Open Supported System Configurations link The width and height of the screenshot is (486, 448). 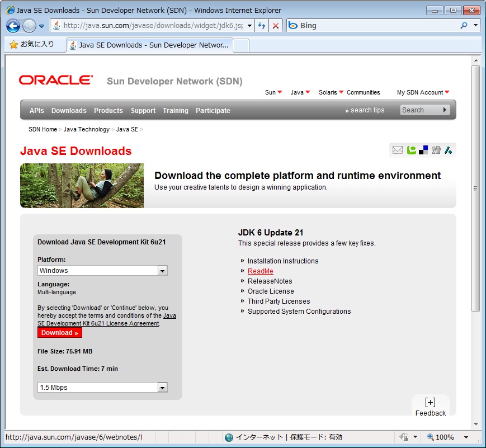click(299, 312)
